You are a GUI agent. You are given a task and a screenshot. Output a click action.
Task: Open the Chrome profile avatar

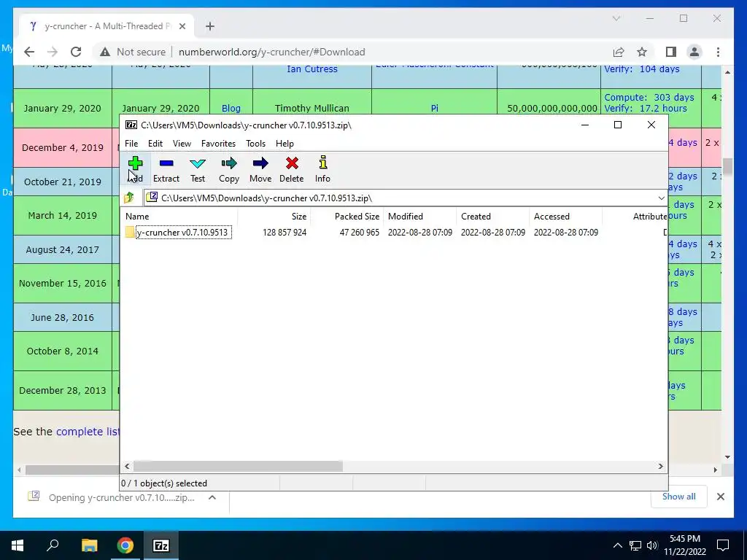click(x=694, y=52)
